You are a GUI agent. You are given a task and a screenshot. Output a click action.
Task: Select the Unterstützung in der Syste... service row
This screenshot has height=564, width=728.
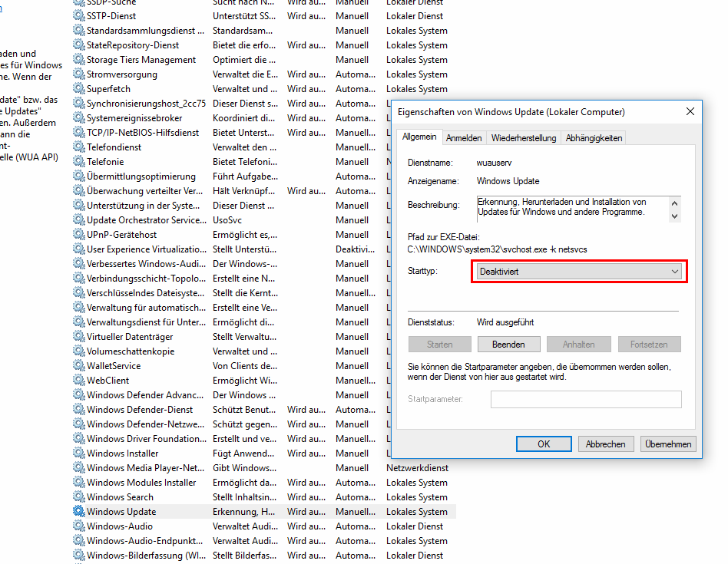(231, 206)
